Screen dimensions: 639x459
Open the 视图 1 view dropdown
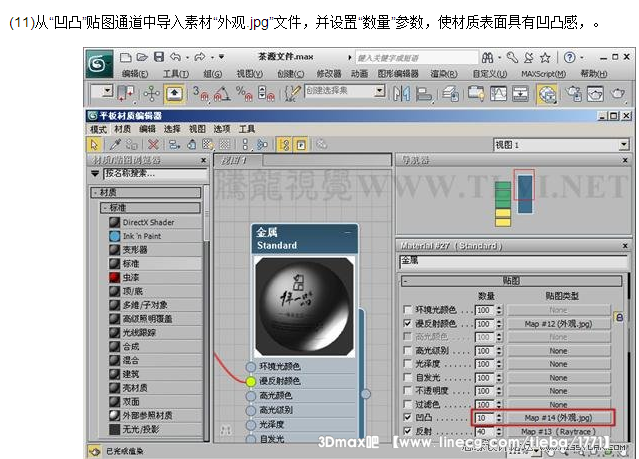pyautogui.click(x=624, y=145)
